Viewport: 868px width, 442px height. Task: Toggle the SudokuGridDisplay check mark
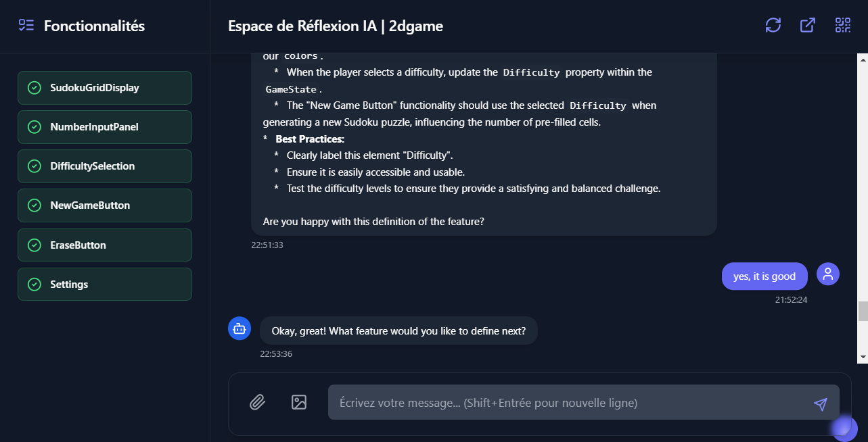34,88
